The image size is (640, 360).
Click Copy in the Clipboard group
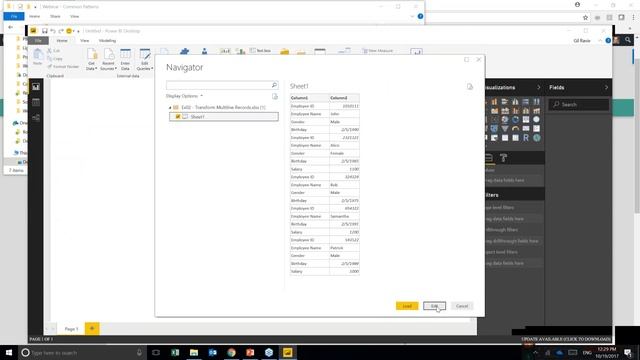click(55, 59)
